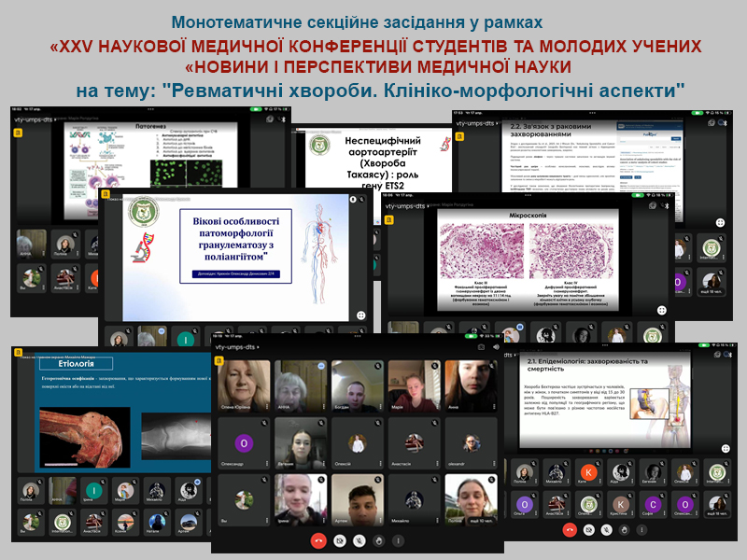The width and height of the screenshot is (747, 560).
Task: Open the three-dot menu on Богдан's video tile
Action: coord(380,408)
